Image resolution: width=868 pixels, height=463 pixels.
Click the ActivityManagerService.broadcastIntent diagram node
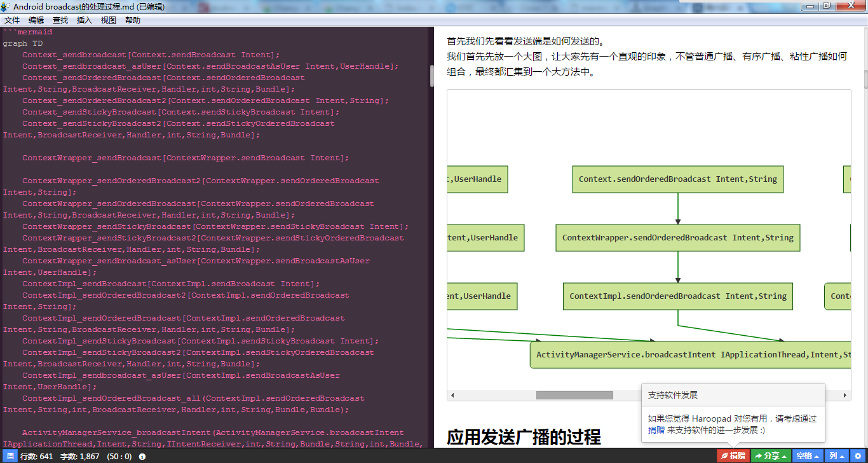691,355
